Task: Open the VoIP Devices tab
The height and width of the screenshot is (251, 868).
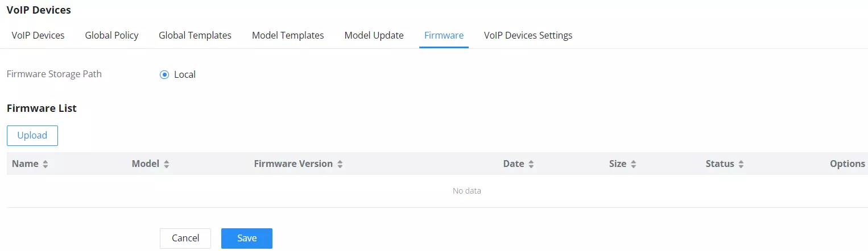Action: 38,35
